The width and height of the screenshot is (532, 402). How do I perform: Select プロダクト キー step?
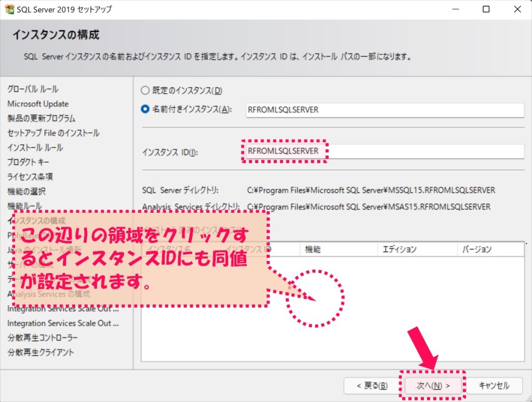[28, 162]
